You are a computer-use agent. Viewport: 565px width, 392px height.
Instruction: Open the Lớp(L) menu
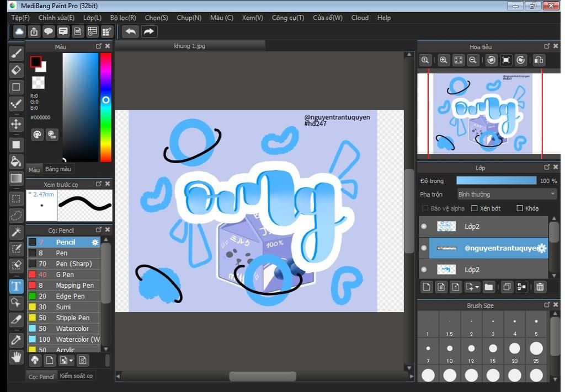coord(92,18)
